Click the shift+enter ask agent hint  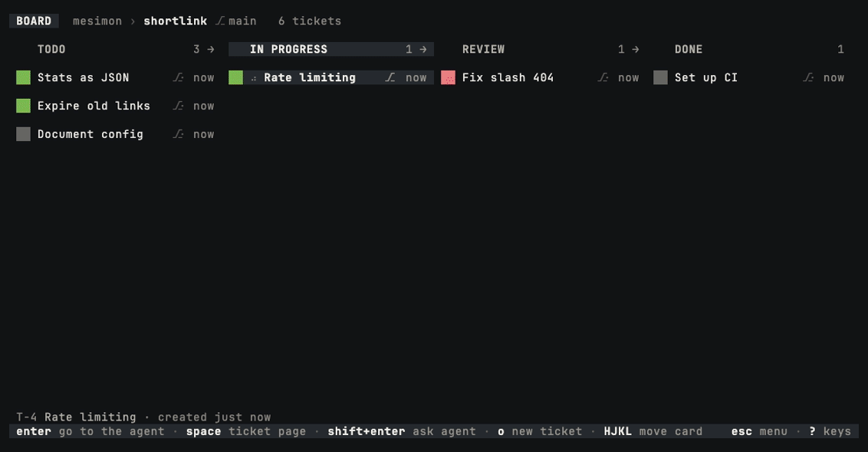pos(402,431)
